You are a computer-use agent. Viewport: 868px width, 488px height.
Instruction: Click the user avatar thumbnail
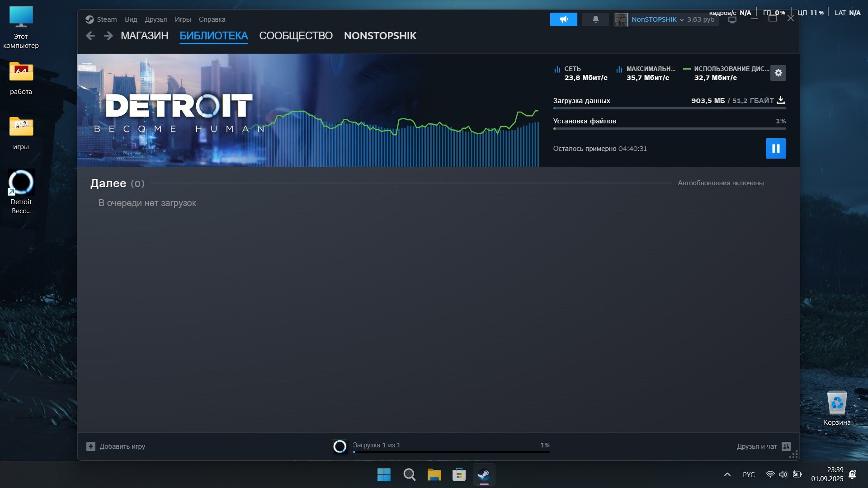coord(621,19)
